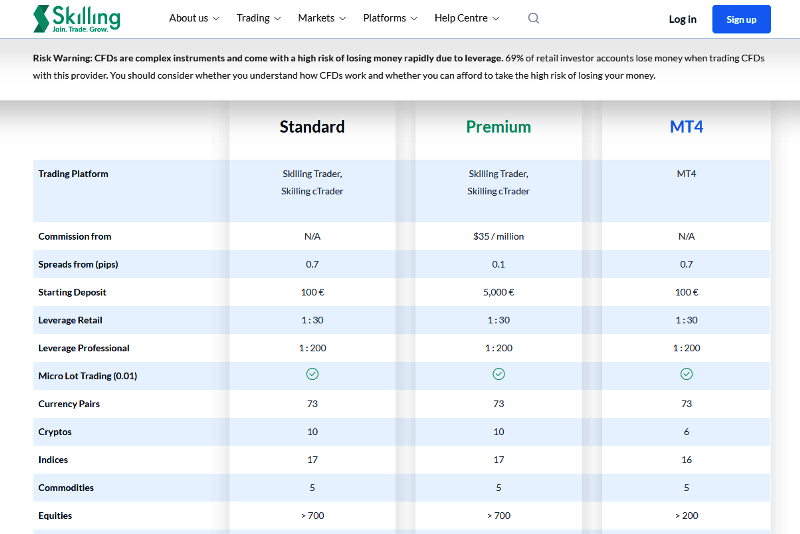Screen dimensions: 800x534
Task: Expand the About us chevron
Action: [x=216, y=19]
